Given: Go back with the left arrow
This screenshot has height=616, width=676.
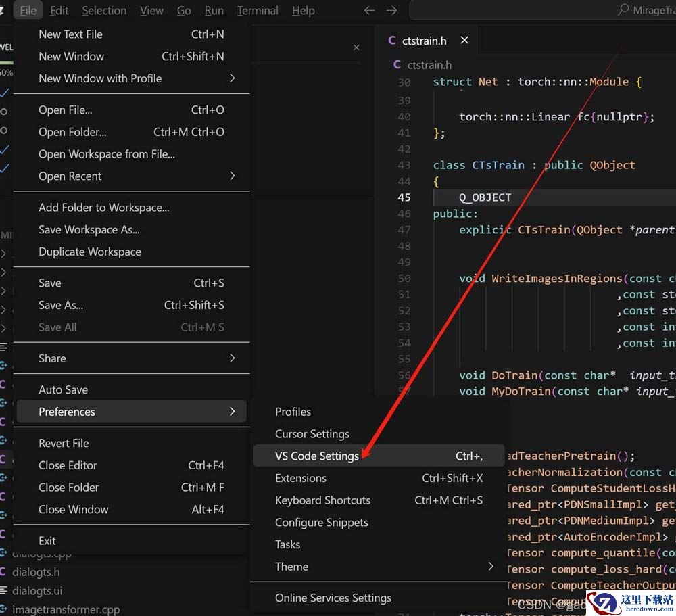Looking at the screenshot, I should 370,10.
